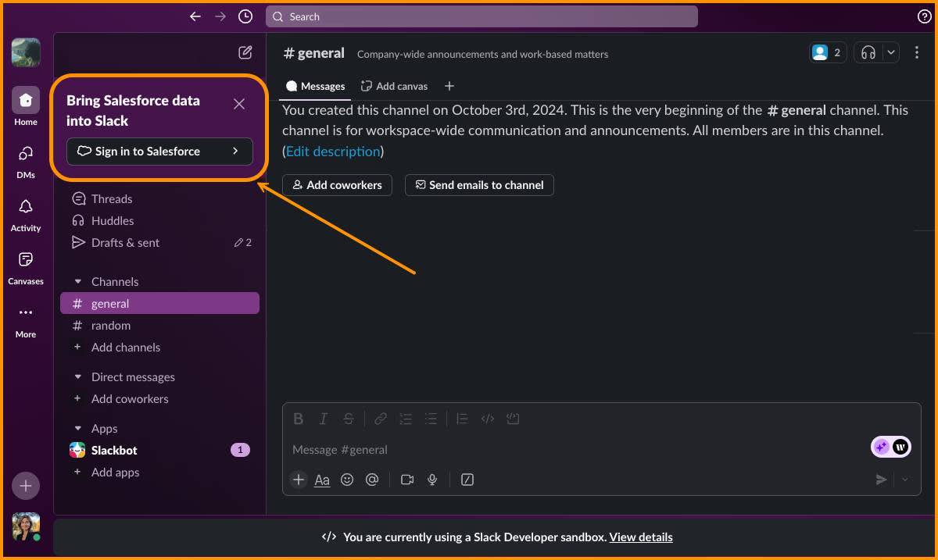938x560 pixels.
Task: Collapse the Channels section
Action: [77, 281]
